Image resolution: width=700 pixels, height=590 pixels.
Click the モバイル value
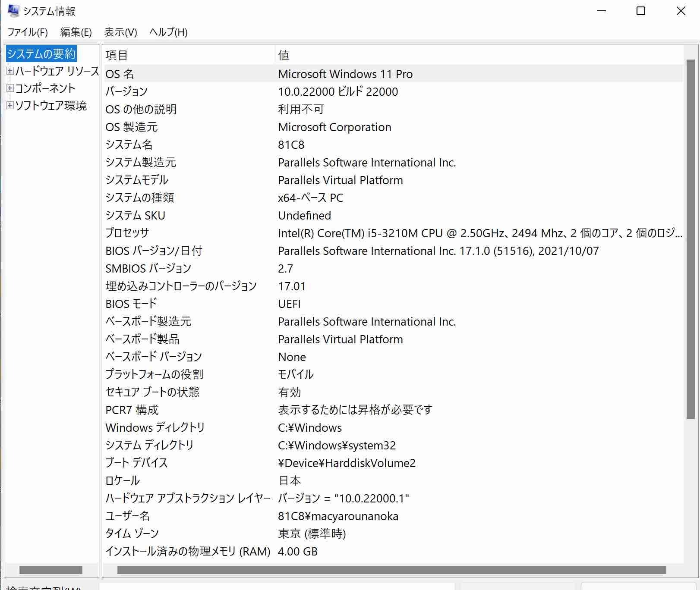point(296,374)
